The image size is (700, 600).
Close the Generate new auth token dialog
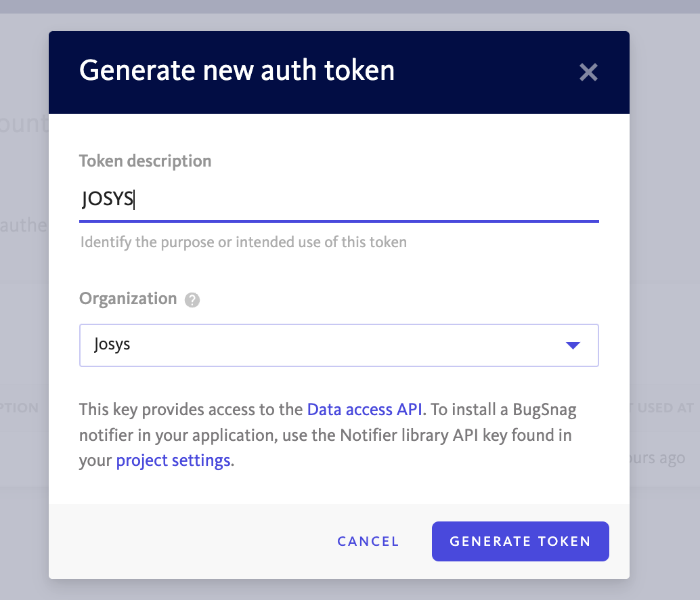588,72
